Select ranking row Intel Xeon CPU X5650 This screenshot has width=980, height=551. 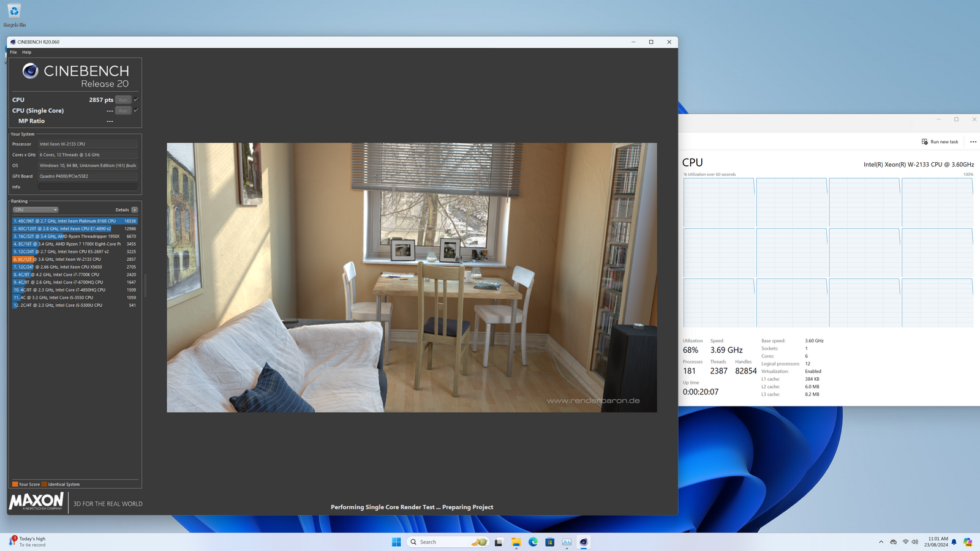75,267
